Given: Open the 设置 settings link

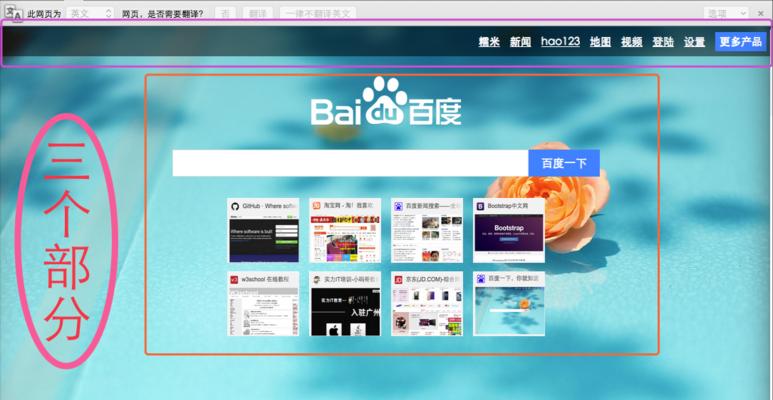Looking at the screenshot, I should [x=695, y=42].
